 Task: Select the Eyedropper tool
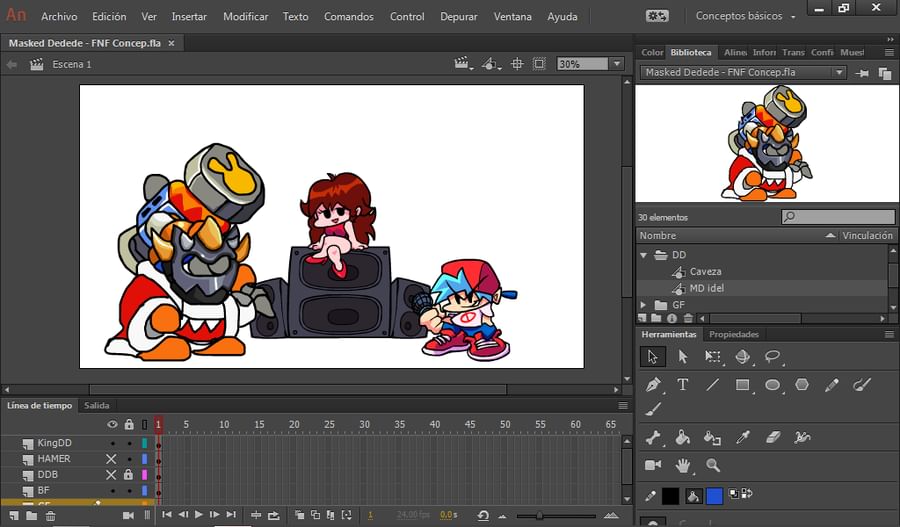743,437
